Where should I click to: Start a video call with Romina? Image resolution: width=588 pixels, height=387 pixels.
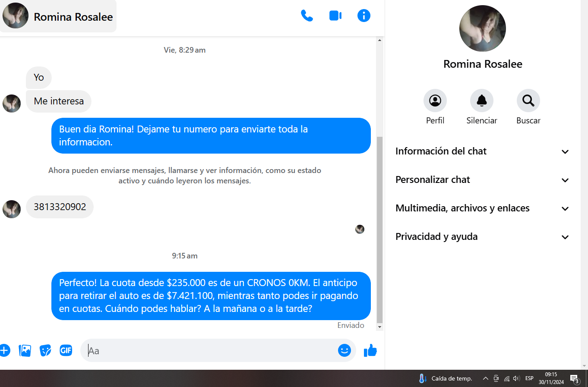335,16
